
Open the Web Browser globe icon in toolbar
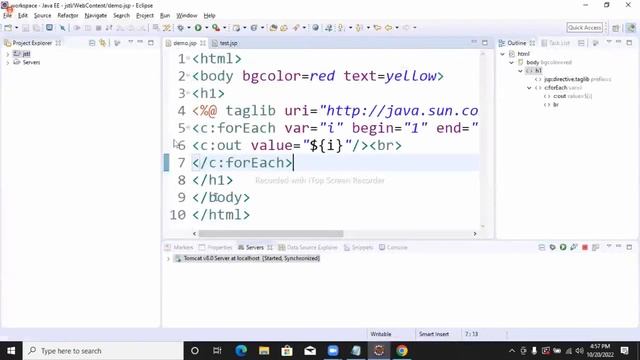pyautogui.click(x=316, y=28)
